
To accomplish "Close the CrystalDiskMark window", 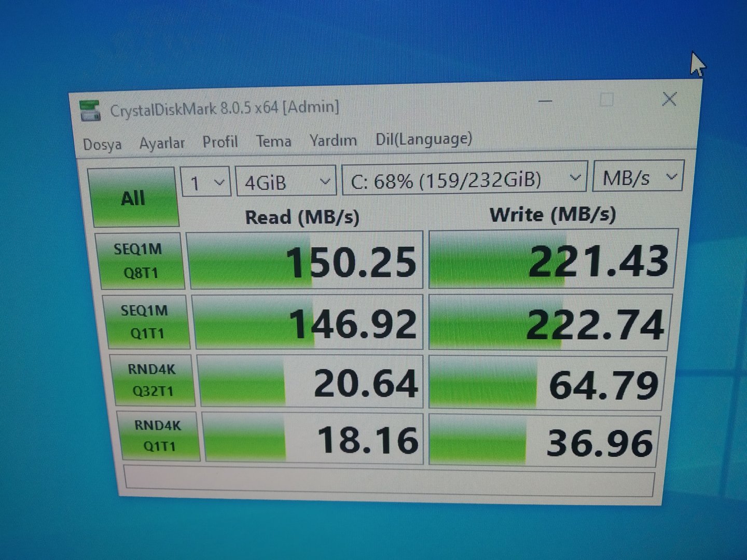I will [x=669, y=99].
